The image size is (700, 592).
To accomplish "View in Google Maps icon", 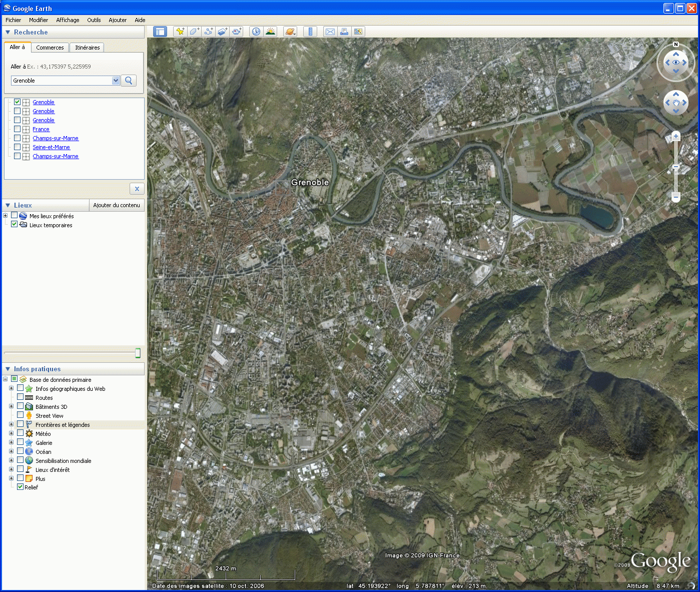I will pyautogui.click(x=358, y=32).
